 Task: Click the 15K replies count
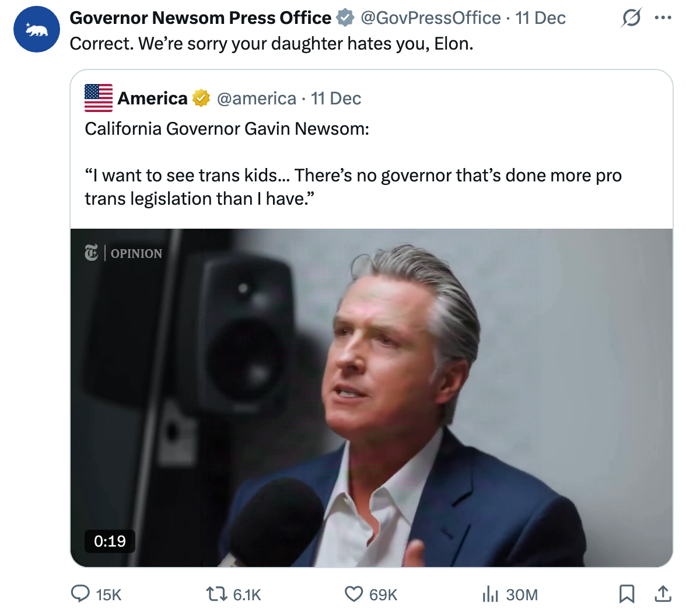[x=108, y=594]
